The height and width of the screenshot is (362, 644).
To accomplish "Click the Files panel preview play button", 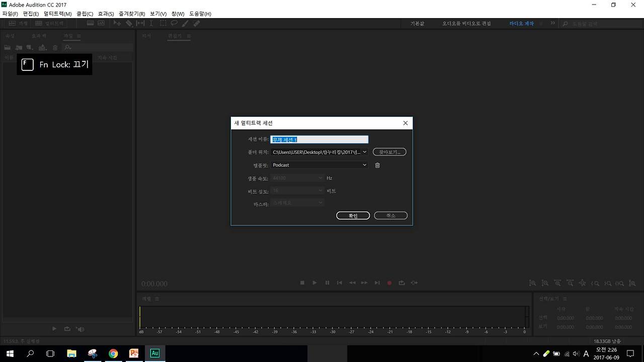I will coord(54,329).
